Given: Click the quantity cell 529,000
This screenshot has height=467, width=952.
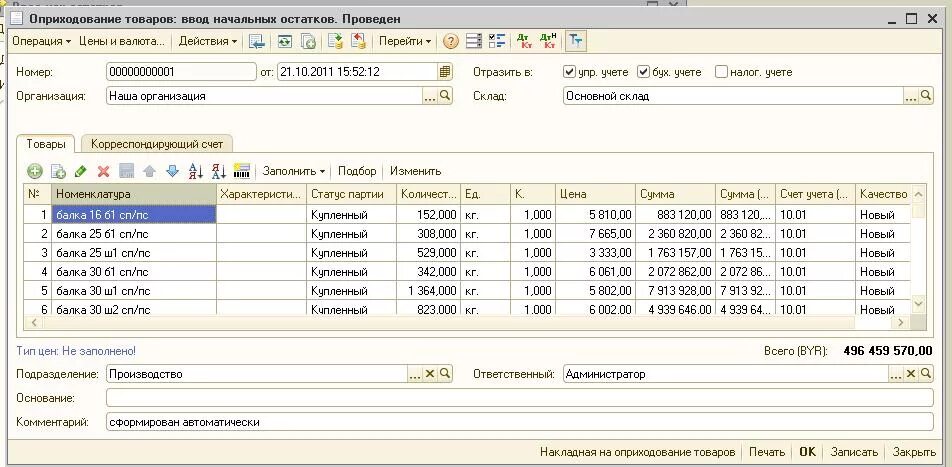Looking at the screenshot, I should pyautogui.click(x=428, y=253).
